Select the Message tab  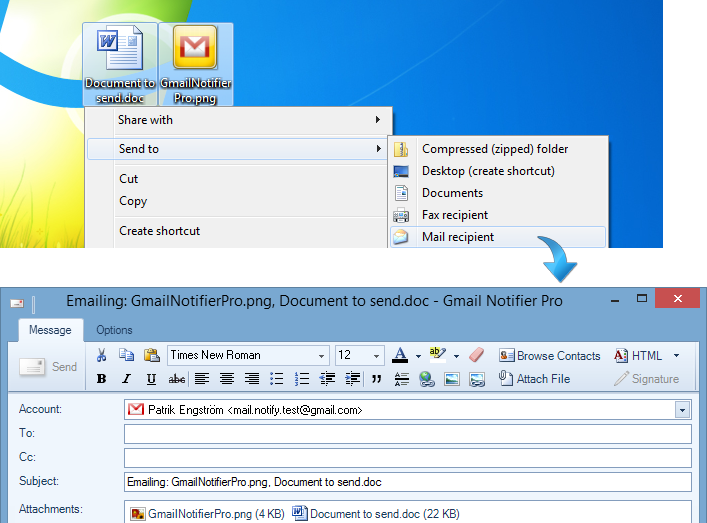(50, 330)
